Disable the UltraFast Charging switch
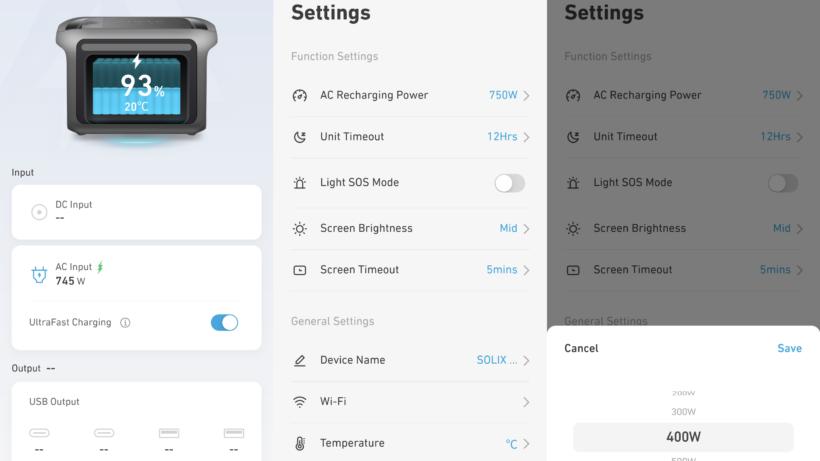The width and height of the screenshot is (820, 461). 224,322
